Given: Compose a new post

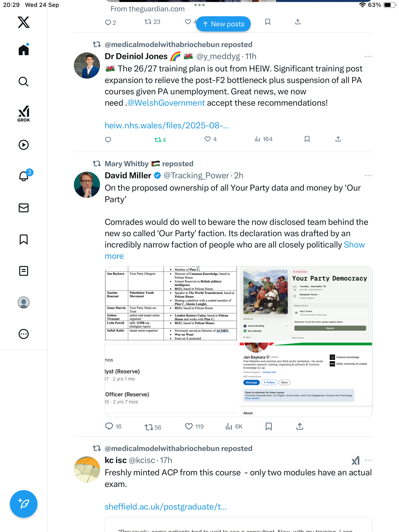Looking at the screenshot, I should (24, 504).
